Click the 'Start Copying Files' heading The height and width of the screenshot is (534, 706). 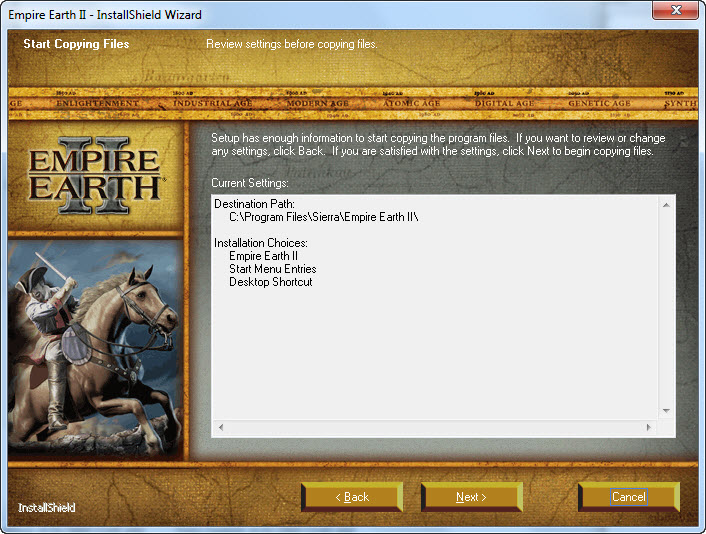(x=76, y=44)
